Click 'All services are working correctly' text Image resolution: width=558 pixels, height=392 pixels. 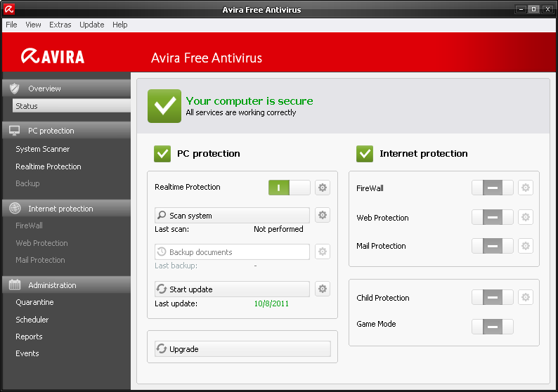(241, 112)
